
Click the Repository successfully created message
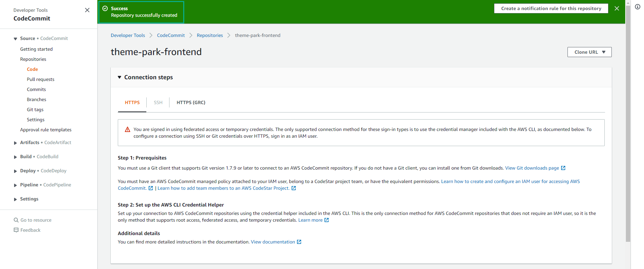(144, 15)
